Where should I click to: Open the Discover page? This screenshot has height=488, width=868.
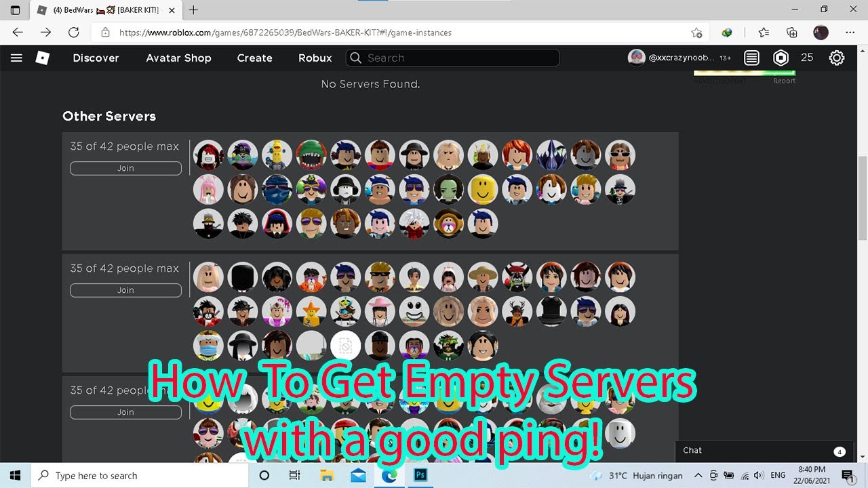96,58
